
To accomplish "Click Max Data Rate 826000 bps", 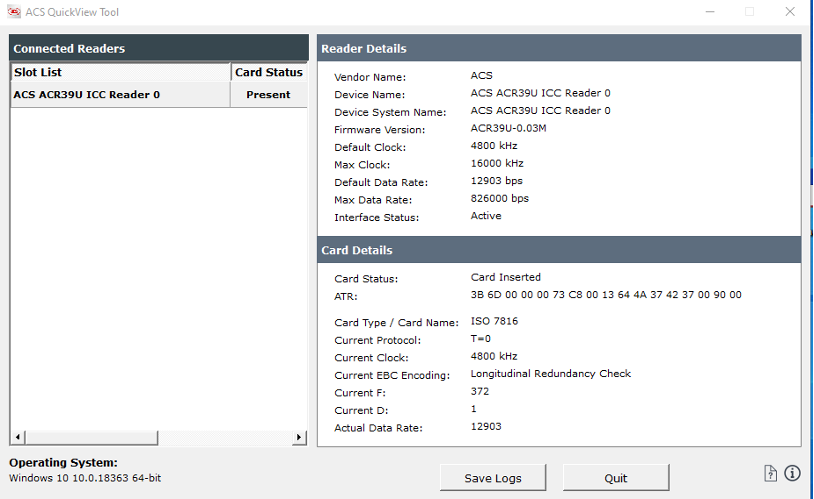I will (499, 198).
